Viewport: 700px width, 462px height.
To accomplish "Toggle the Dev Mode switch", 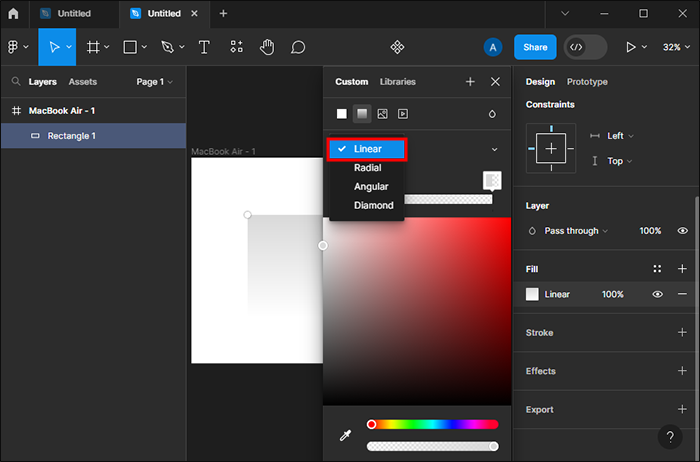I will (x=585, y=47).
